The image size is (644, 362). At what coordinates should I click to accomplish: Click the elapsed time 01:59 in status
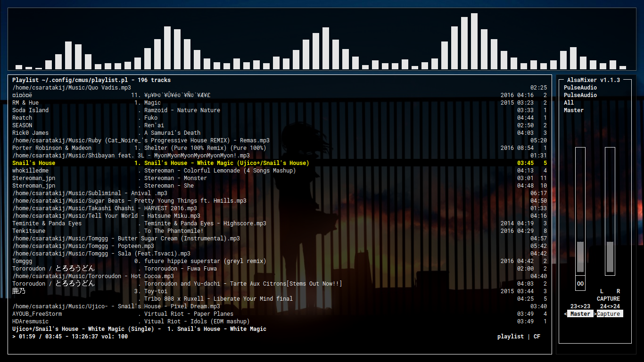point(27,337)
